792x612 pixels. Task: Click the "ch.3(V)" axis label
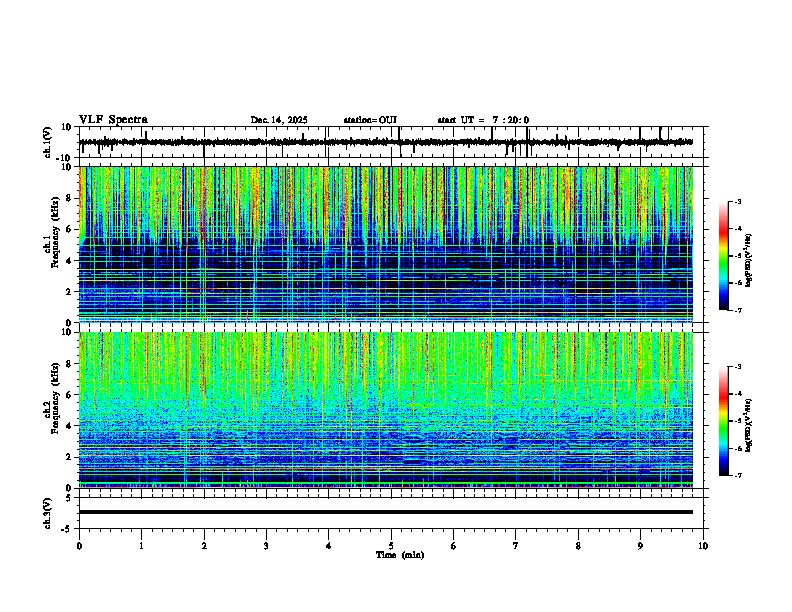[x=47, y=513]
